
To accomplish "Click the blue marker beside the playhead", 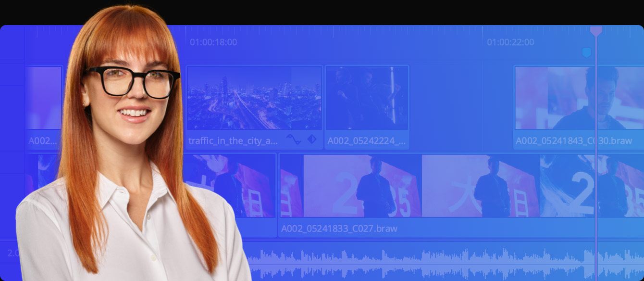I will coord(586,51).
